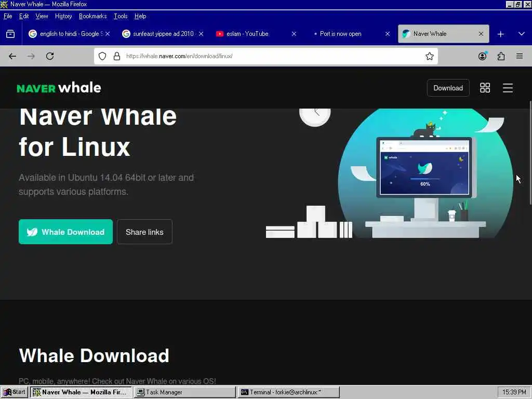Open the four-square grid services icon

485,88
